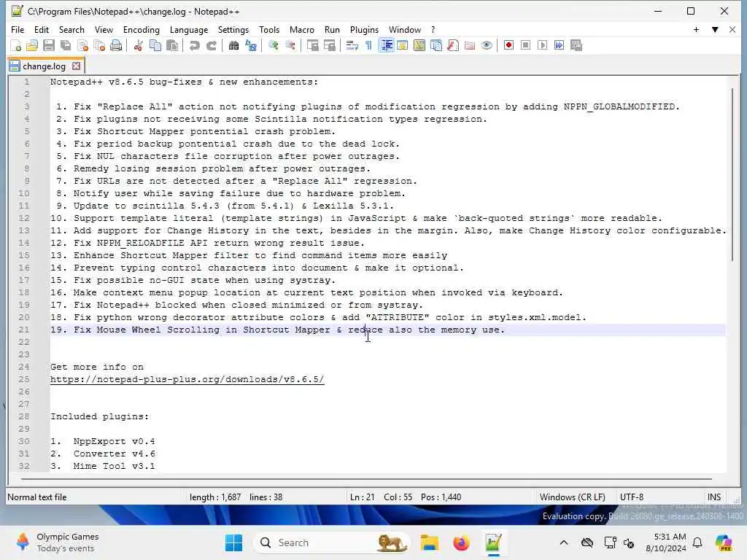Open the Windows Start button
The width and height of the screenshot is (747, 560).
pos(233,542)
